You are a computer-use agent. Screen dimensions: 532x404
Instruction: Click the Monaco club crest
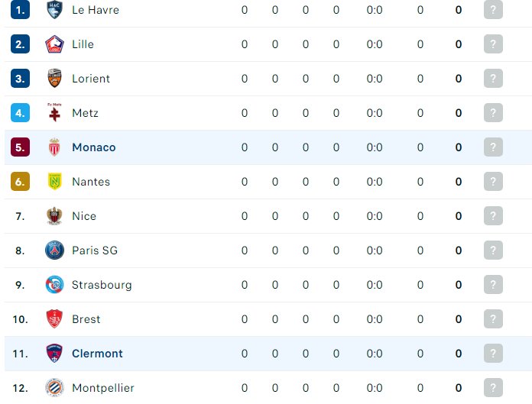(54, 147)
